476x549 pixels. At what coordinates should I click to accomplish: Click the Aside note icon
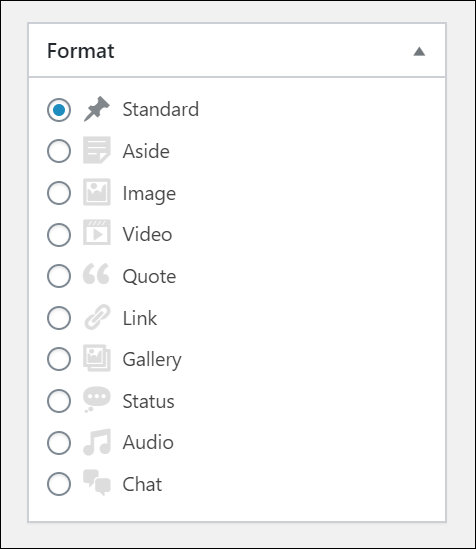click(x=97, y=150)
